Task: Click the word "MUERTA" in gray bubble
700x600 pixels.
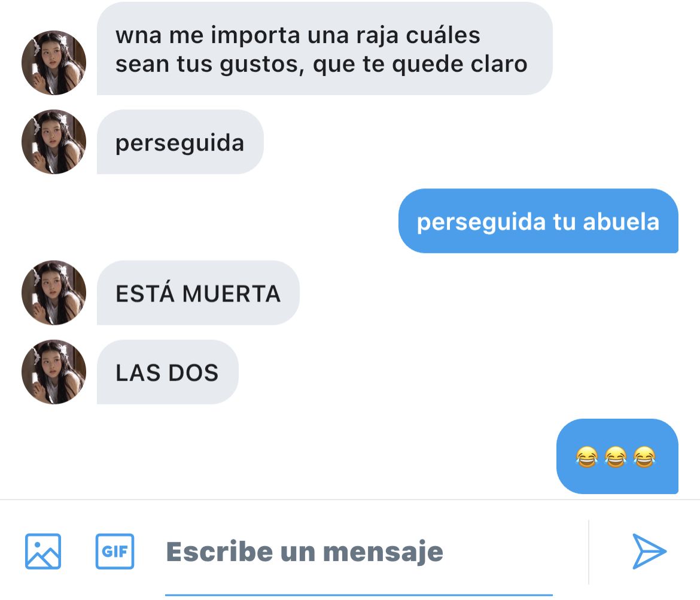Action: coord(232,294)
